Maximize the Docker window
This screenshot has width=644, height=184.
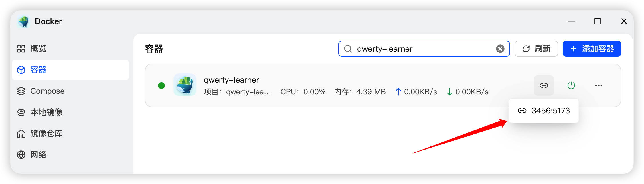[x=597, y=21]
